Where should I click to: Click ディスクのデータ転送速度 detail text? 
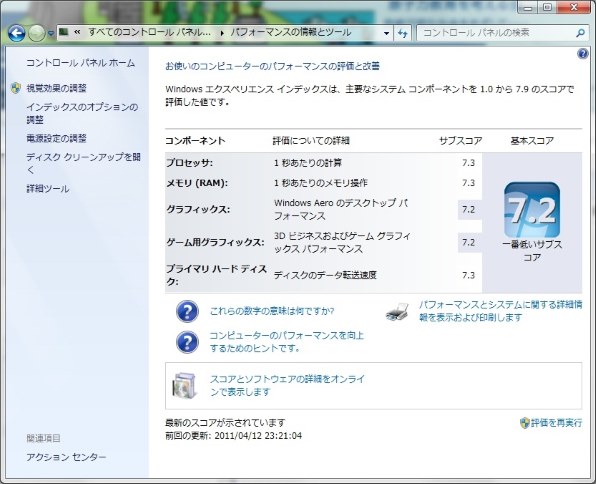(325, 275)
